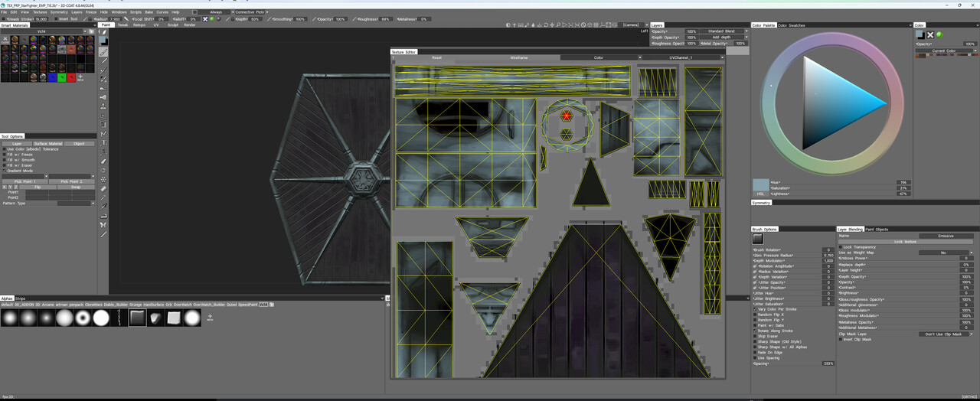980x401 pixels.
Task: Open the Clip Mask Layer dropdown
Action: (x=946, y=334)
